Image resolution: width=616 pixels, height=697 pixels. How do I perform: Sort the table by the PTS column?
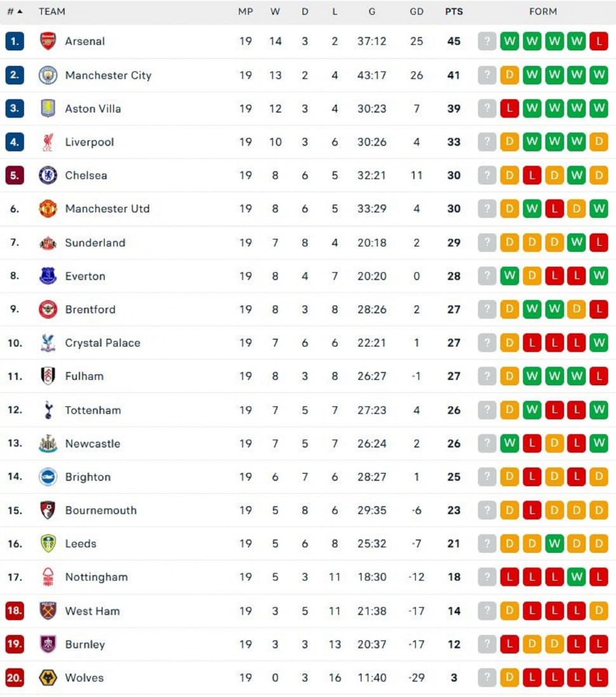(454, 11)
